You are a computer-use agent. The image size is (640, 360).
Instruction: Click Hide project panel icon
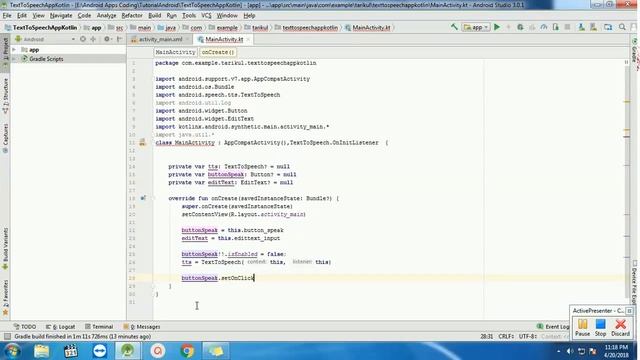pyautogui.click(x=120, y=39)
